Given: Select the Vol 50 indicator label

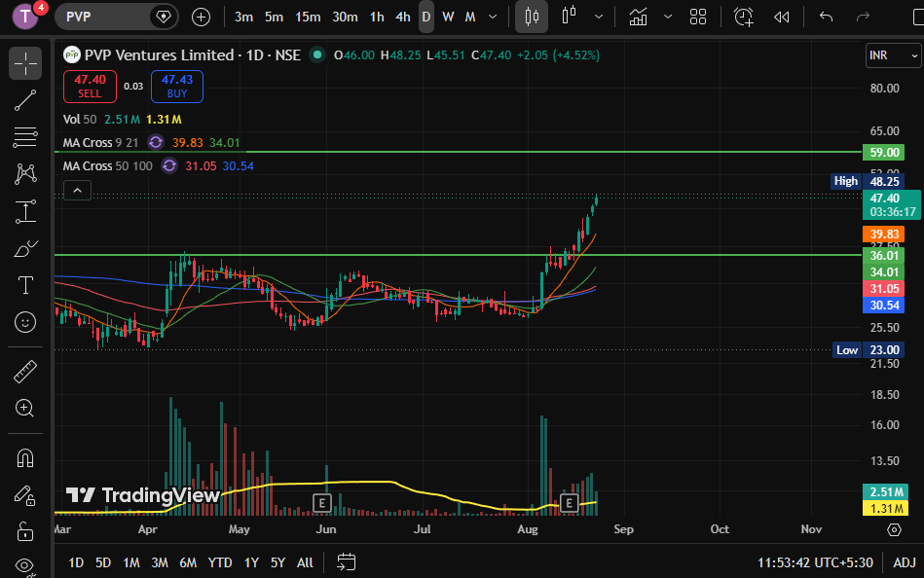Looking at the screenshot, I should pos(80,119).
